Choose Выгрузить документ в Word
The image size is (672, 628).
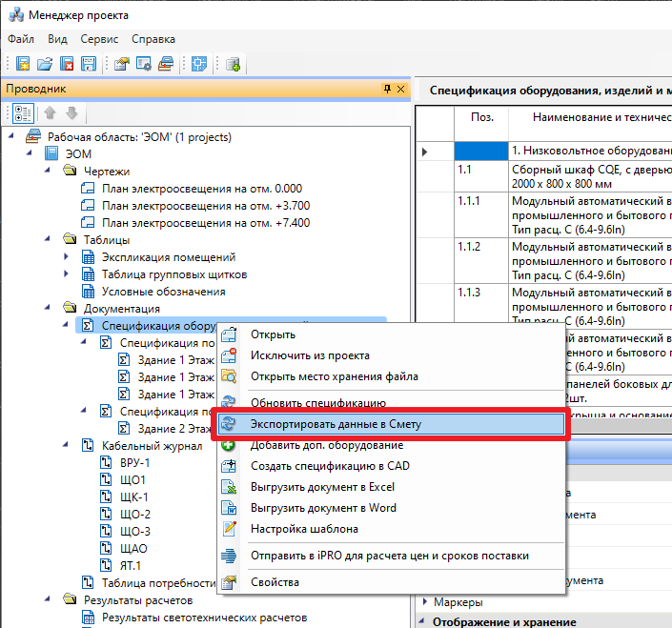pyautogui.click(x=392, y=508)
